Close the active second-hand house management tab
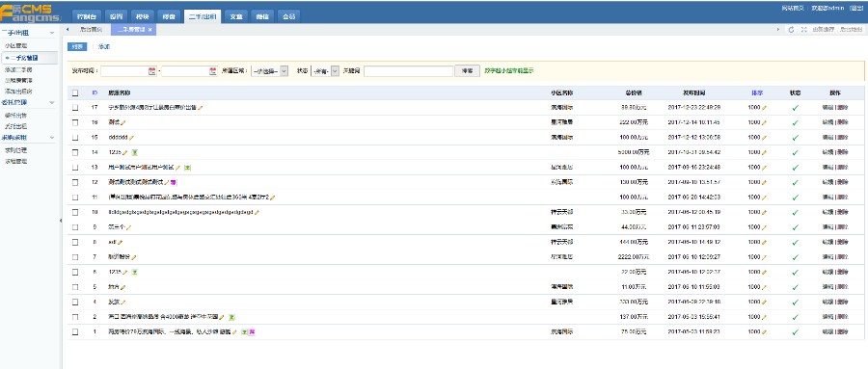868x369 pixels. (x=150, y=30)
